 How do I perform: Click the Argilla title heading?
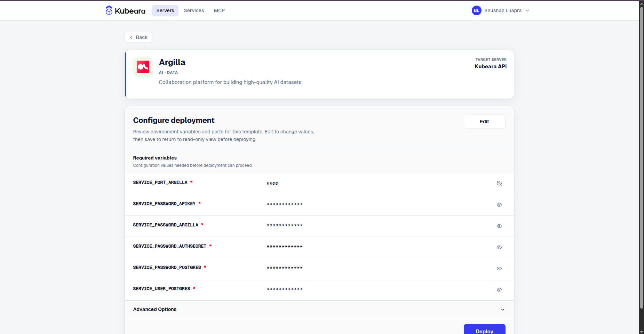pos(172,62)
